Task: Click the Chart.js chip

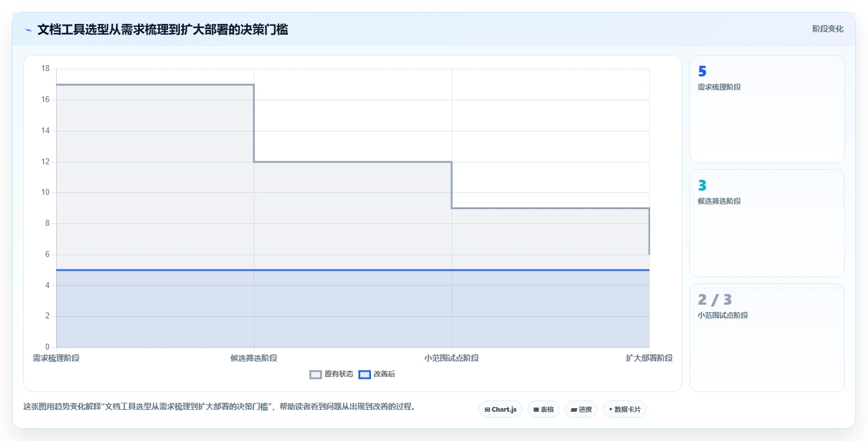Action: pyautogui.click(x=500, y=409)
